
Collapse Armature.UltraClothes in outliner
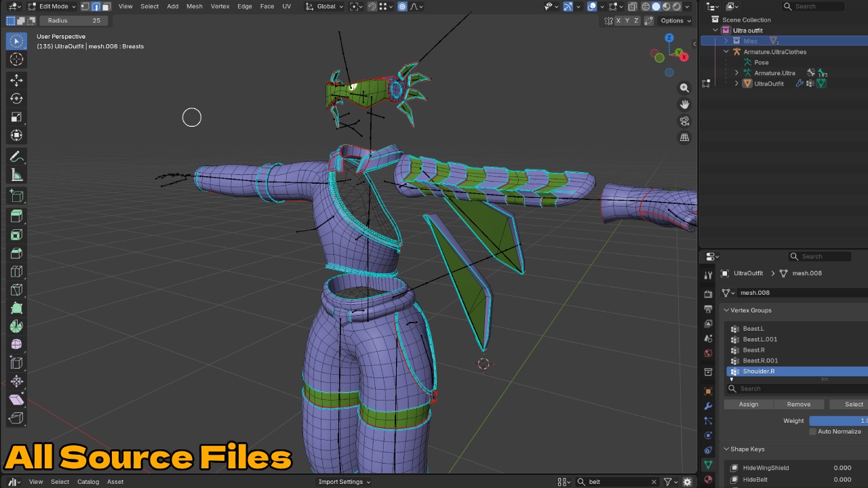click(726, 52)
